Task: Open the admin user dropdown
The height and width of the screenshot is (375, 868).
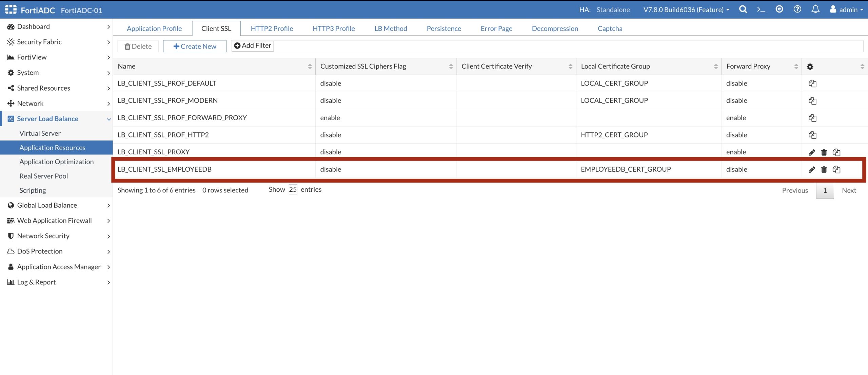Action: point(846,10)
